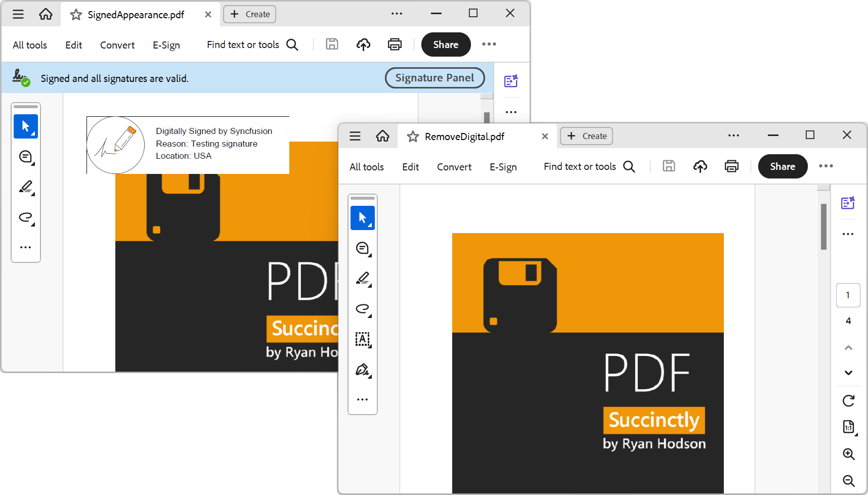Open more tools via ellipsis in left toolbar
The height and width of the screenshot is (495, 868).
363,399
